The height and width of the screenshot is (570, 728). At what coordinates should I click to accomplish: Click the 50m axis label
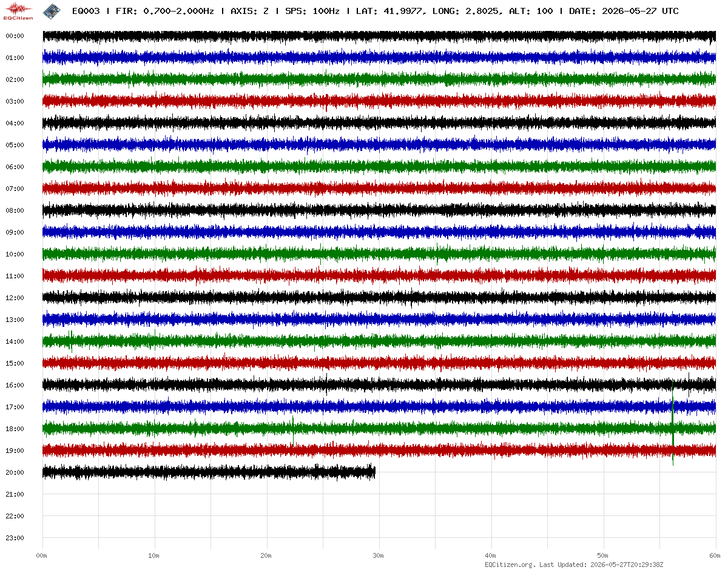603,555
